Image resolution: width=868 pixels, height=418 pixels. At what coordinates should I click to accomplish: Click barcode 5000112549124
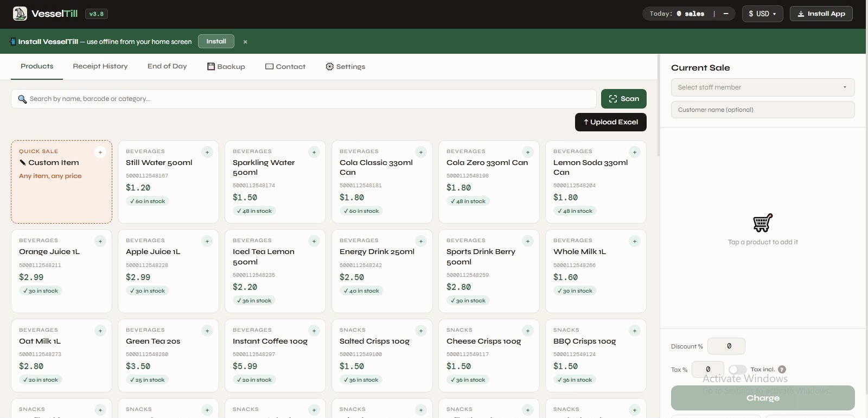coord(575,354)
